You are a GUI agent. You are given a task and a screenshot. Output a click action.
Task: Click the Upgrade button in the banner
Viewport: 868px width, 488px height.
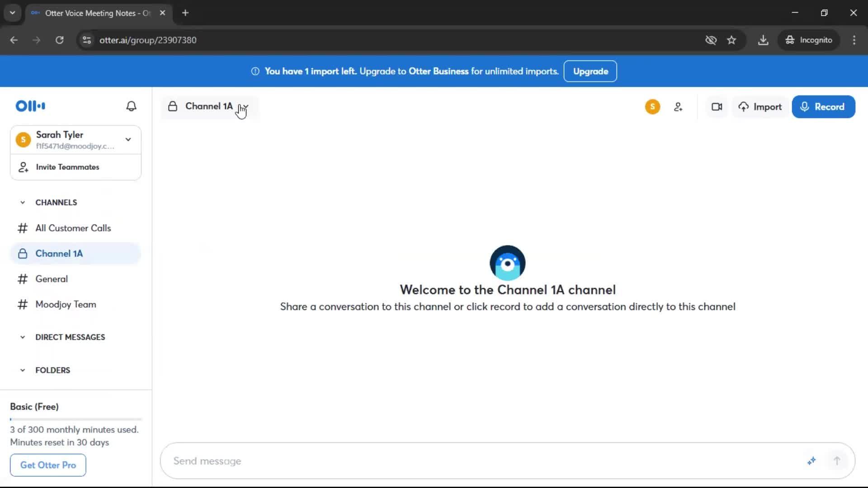590,71
